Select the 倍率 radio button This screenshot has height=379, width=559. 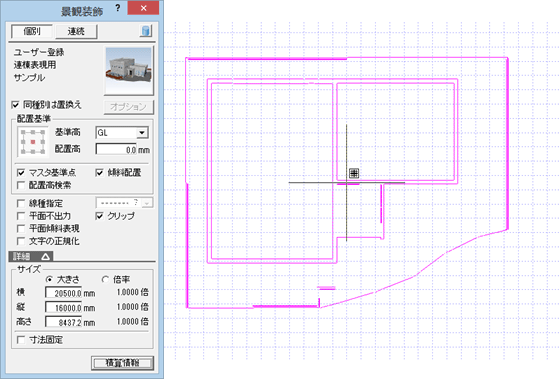point(105,280)
